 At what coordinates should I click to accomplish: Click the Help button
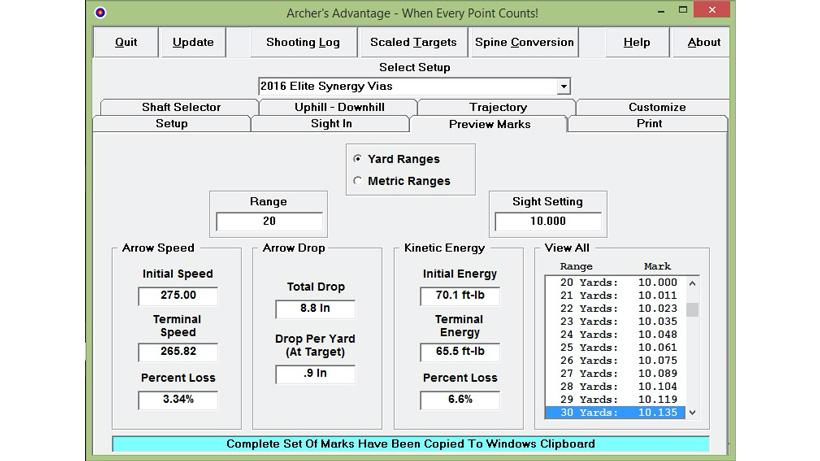[636, 42]
